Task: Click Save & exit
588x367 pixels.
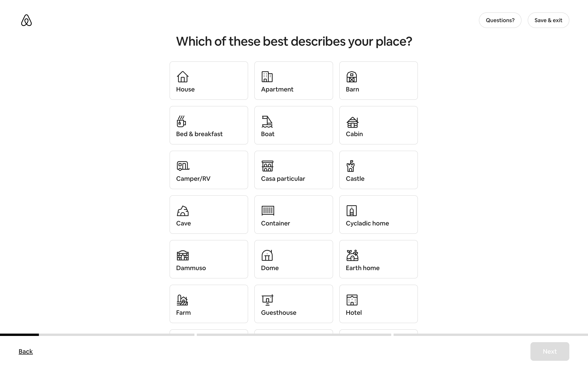Action: coord(548,20)
